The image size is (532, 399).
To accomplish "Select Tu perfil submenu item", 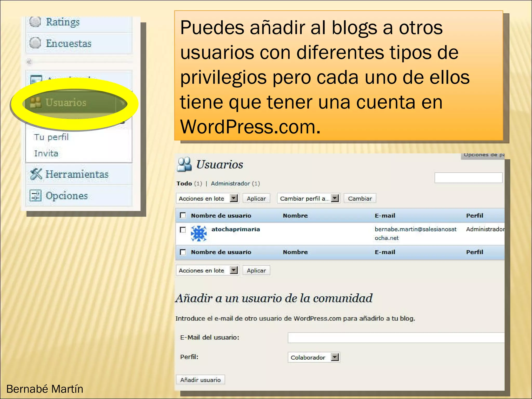I will coord(51,137).
